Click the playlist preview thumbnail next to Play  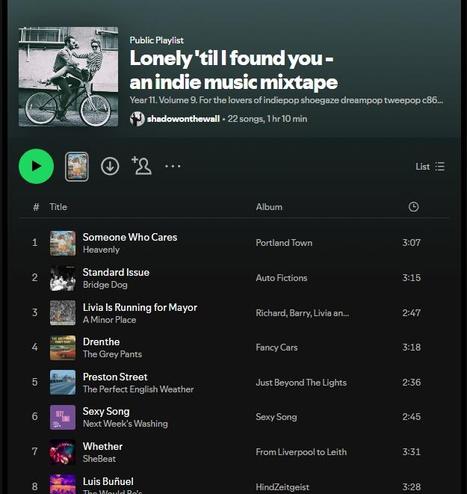pyautogui.click(x=77, y=167)
